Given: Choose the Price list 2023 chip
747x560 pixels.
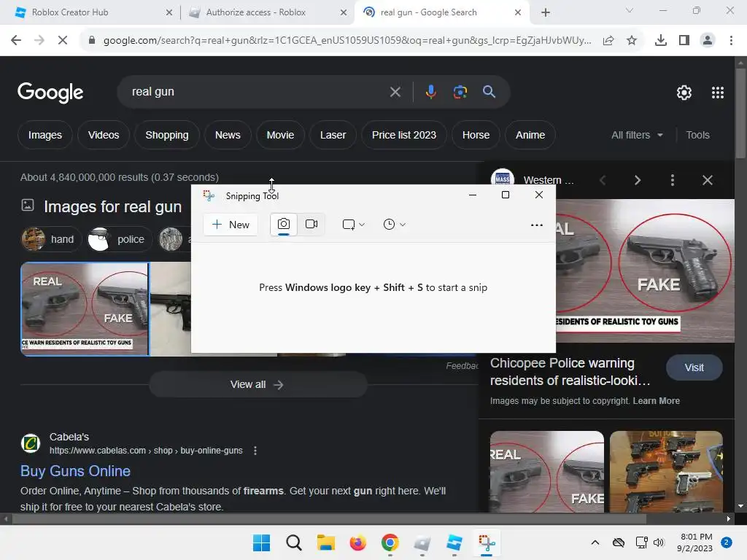Looking at the screenshot, I should click(x=404, y=135).
